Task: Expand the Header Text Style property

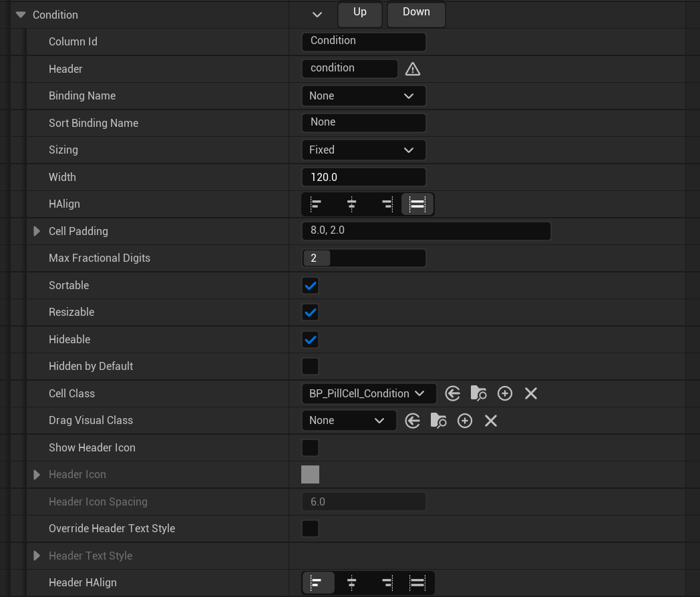Action: pos(37,556)
